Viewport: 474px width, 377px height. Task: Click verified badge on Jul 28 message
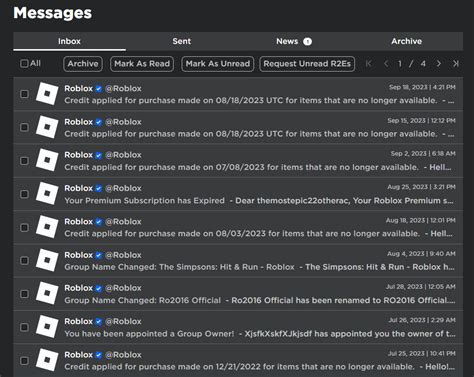(99, 288)
